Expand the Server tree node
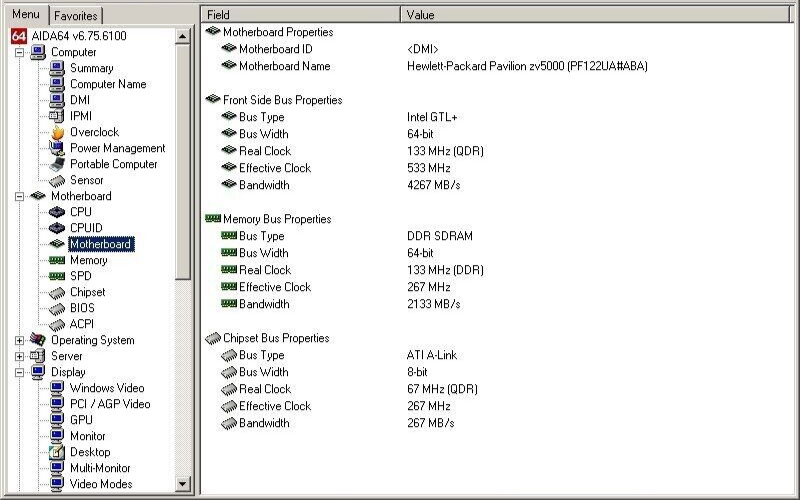 point(19,356)
